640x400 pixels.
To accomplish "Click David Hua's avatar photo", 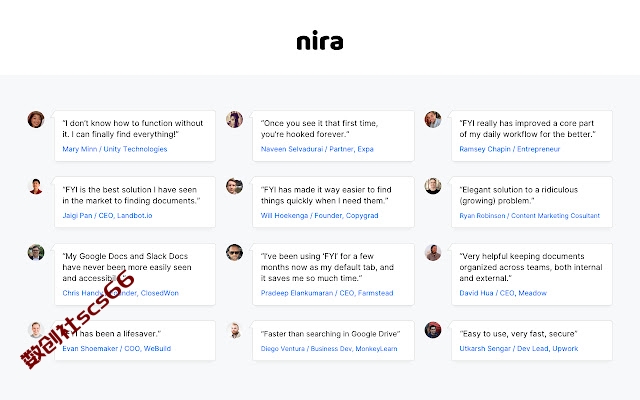I will [x=433, y=253].
